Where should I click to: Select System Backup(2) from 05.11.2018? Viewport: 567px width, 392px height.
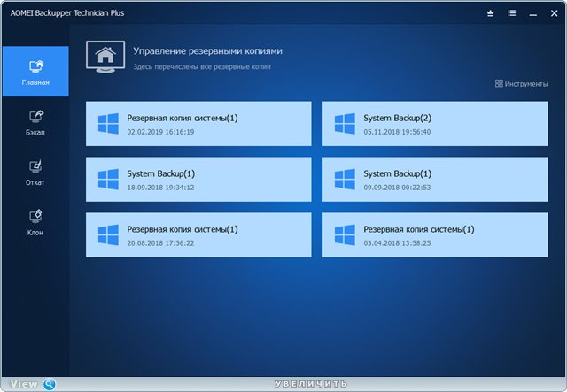point(435,124)
